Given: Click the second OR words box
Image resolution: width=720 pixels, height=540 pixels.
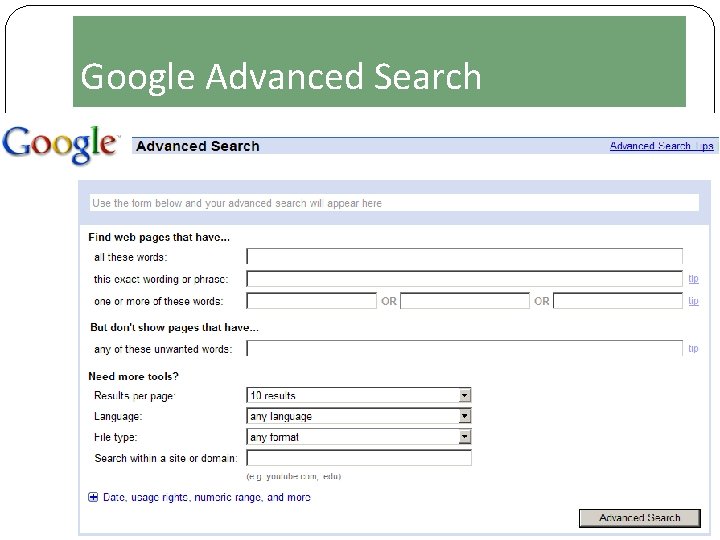Looking at the screenshot, I should 465,301.
